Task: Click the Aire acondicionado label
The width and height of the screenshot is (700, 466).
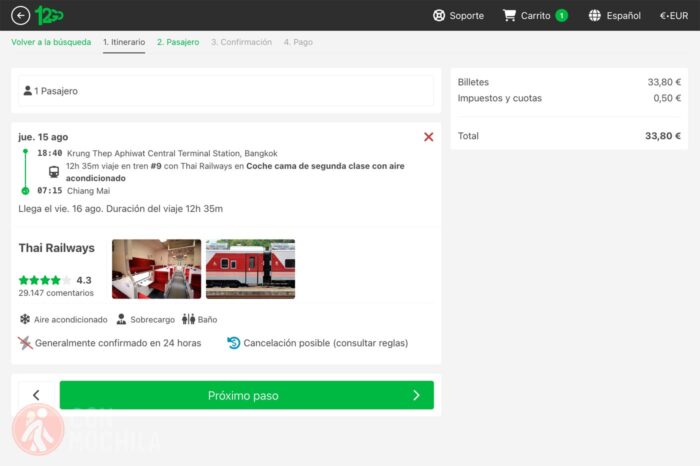Action: [x=71, y=320]
